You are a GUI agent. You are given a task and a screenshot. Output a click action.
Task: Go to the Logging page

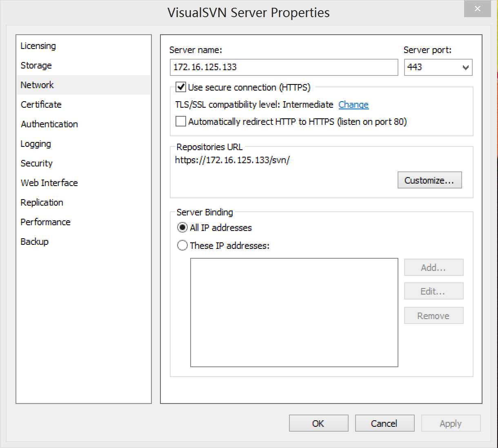point(36,144)
